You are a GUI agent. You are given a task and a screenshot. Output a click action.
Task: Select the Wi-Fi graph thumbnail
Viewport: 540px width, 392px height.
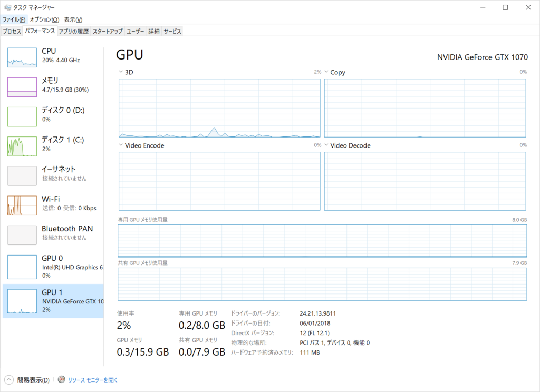click(x=22, y=205)
